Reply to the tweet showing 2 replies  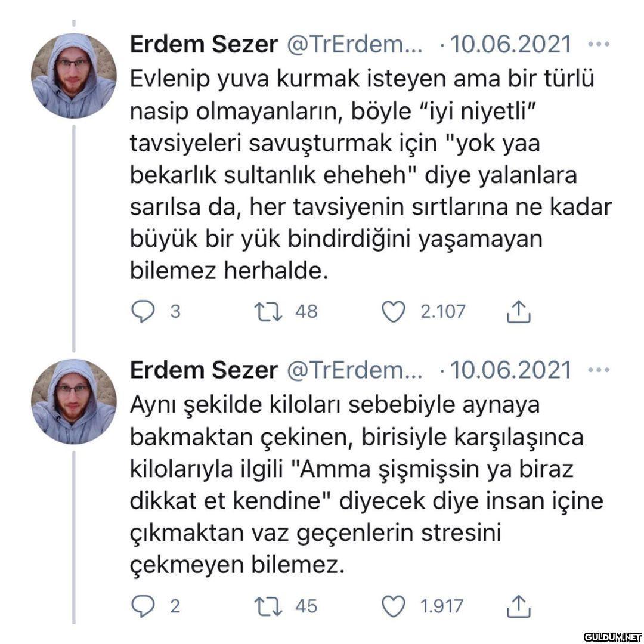(x=142, y=606)
